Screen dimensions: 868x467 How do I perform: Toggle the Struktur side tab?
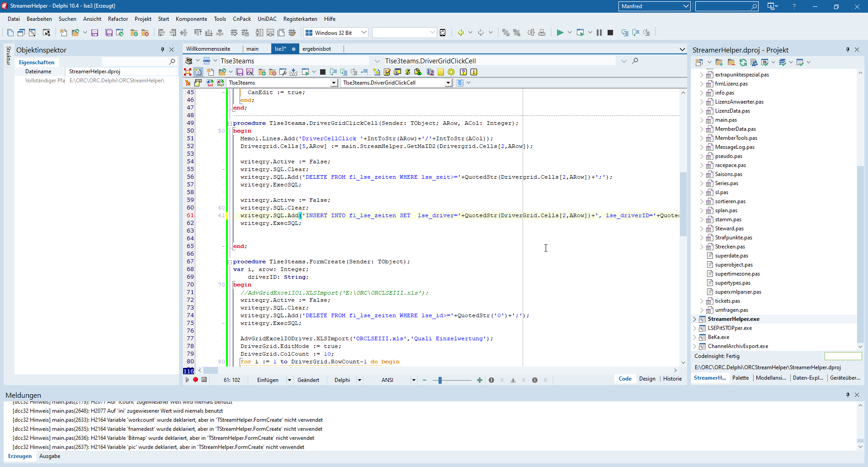pyautogui.click(x=8, y=56)
